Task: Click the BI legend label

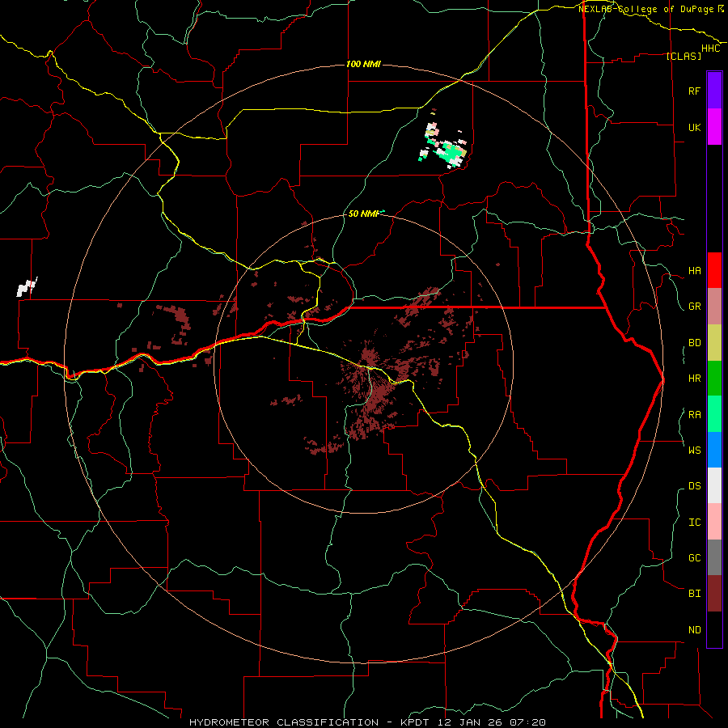Action: (694, 594)
